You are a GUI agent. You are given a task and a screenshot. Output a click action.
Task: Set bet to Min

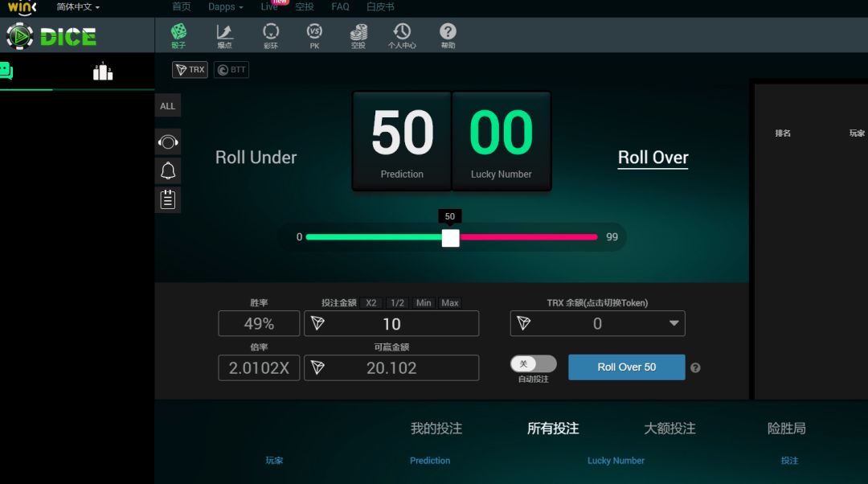(x=424, y=303)
